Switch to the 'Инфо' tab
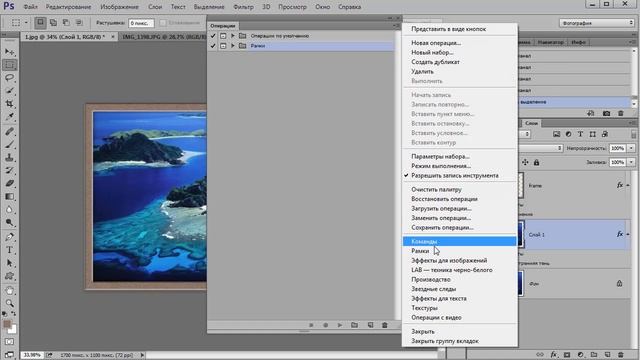Viewport: 640px width, 360px height. (578, 42)
